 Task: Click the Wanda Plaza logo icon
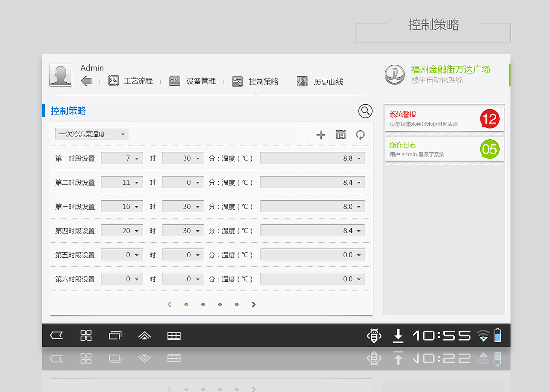click(395, 75)
